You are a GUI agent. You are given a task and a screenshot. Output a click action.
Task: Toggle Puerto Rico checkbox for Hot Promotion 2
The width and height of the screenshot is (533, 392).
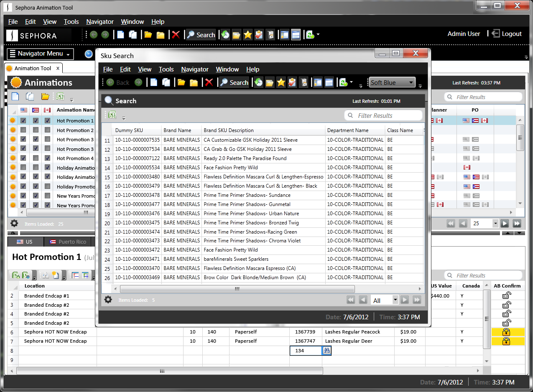(x=36, y=130)
